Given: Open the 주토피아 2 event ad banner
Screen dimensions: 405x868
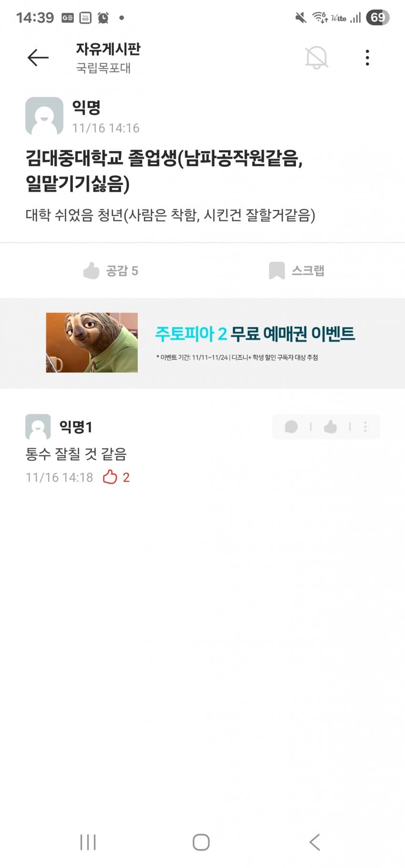Looking at the screenshot, I should pyautogui.click(x=202, y=343).
